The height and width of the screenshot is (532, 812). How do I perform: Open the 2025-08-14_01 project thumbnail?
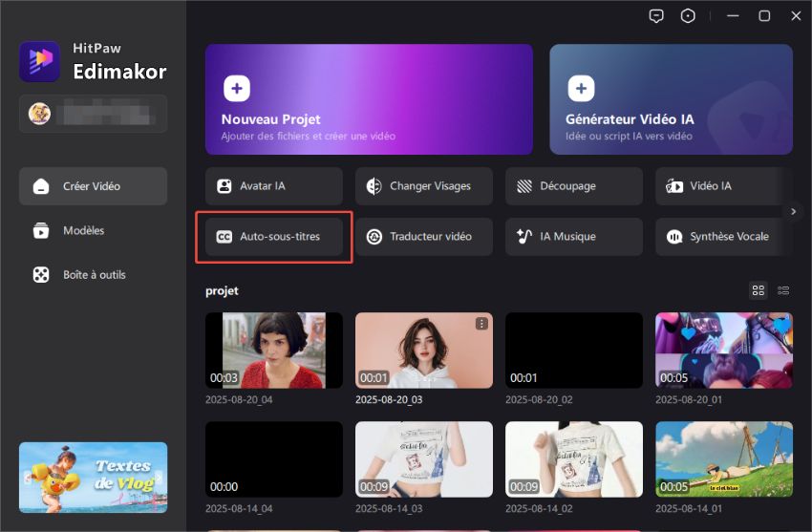coord(723,458)
